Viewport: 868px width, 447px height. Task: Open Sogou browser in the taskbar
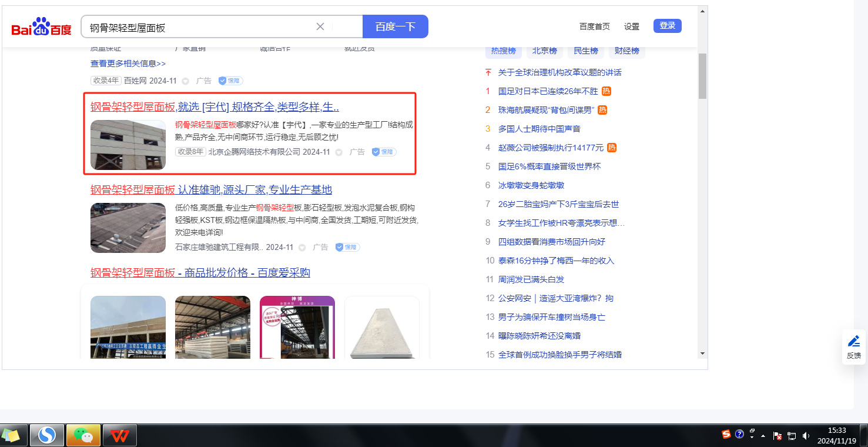[46, 435]
